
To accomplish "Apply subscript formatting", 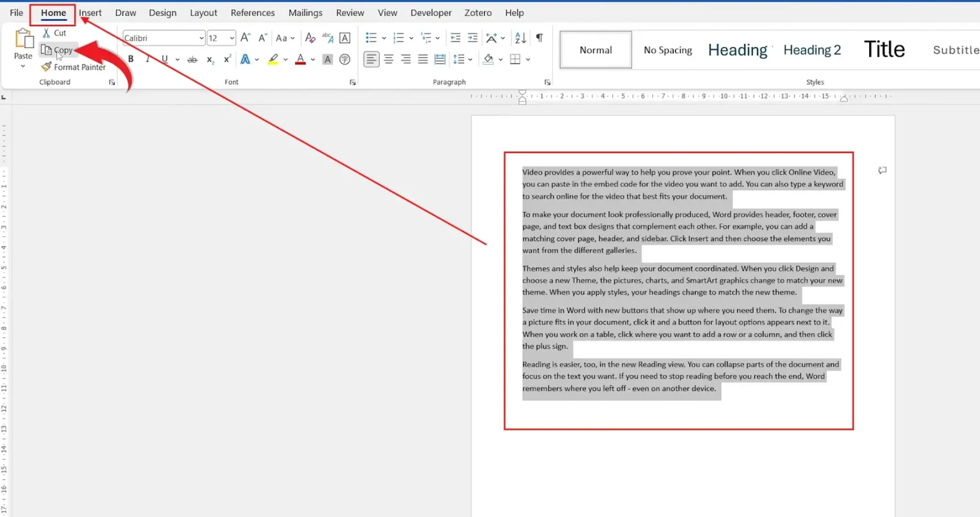I will (210, 59).
